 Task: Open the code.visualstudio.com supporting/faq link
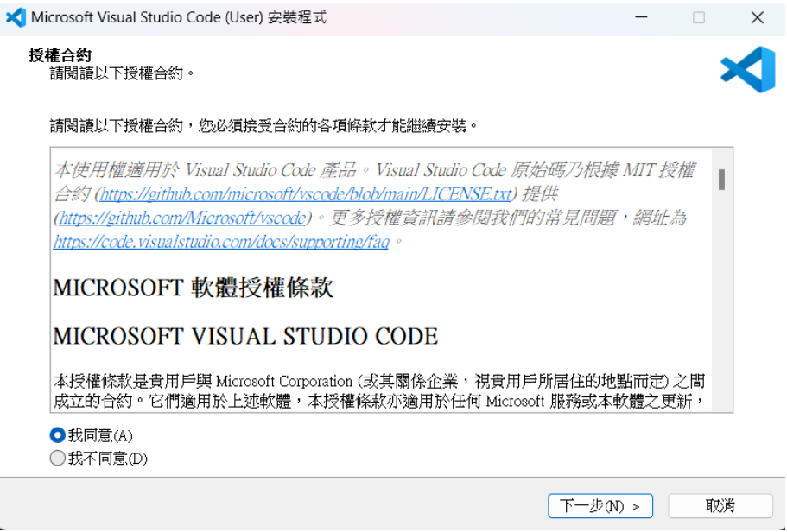[221, 242]
